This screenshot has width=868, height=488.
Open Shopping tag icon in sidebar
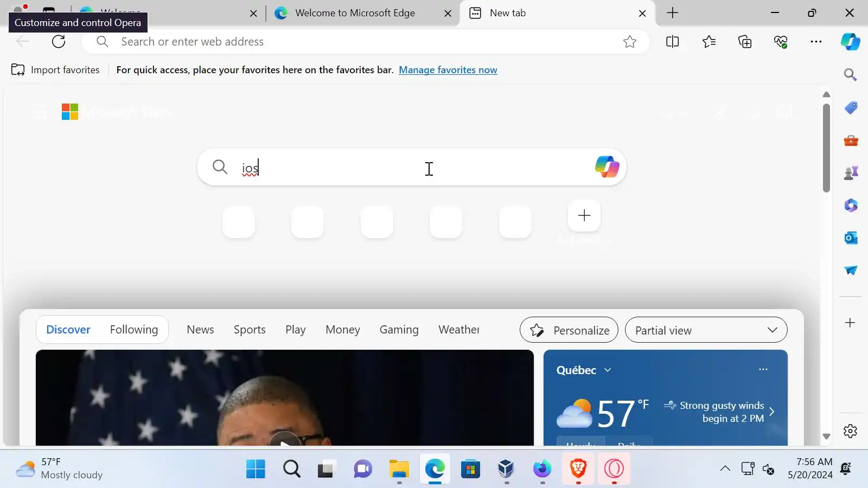pos(851,107)
